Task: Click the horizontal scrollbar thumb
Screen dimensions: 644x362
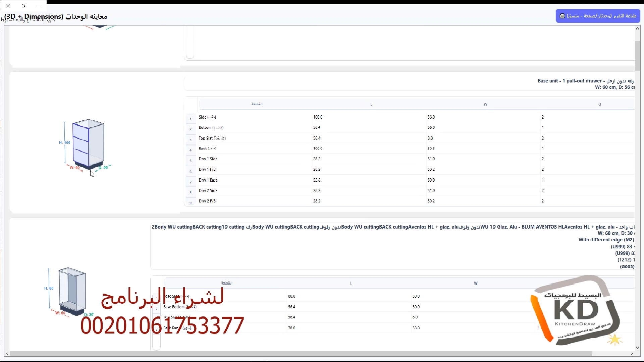Action: point(301,354)
